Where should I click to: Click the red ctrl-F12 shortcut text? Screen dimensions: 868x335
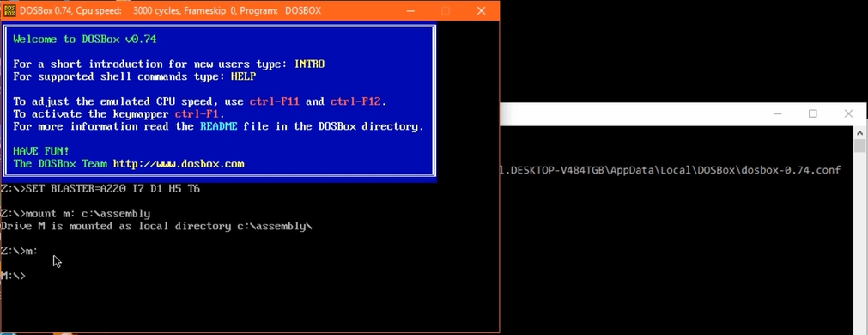[x=355, y=101]
